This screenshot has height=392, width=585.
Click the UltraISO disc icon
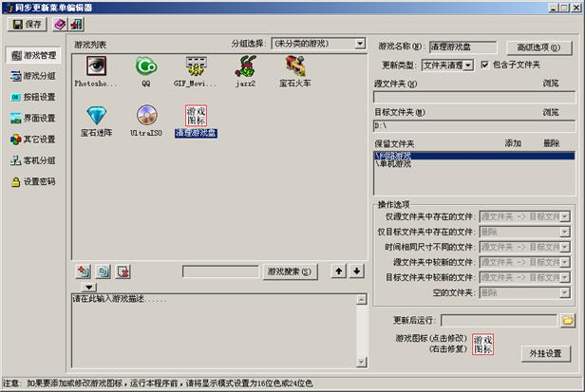click(146, 116)
